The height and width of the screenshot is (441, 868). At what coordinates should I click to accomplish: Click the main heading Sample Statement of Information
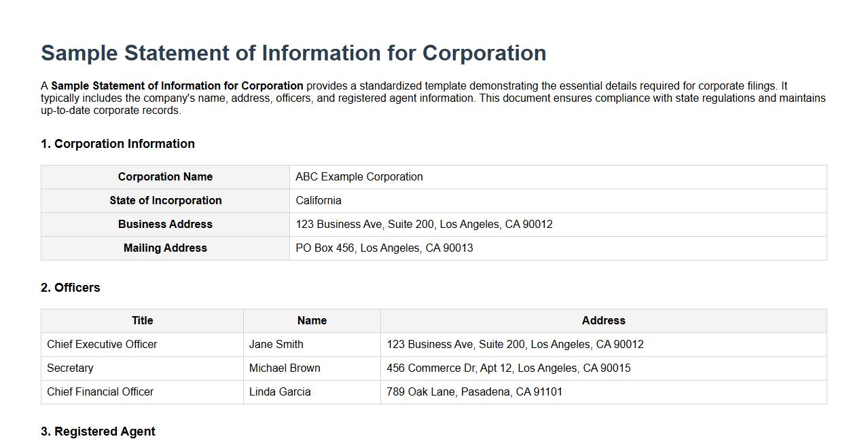[x=292, y=52]
